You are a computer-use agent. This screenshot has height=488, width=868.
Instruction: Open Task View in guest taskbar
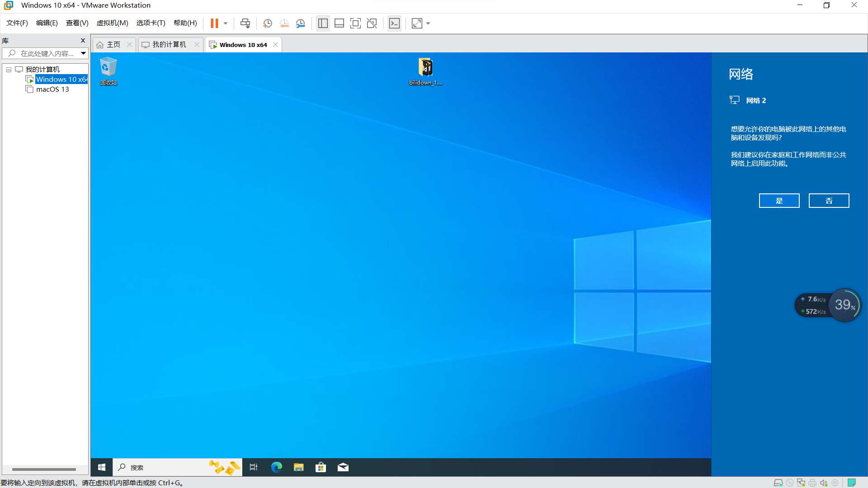tap(254, 467)
